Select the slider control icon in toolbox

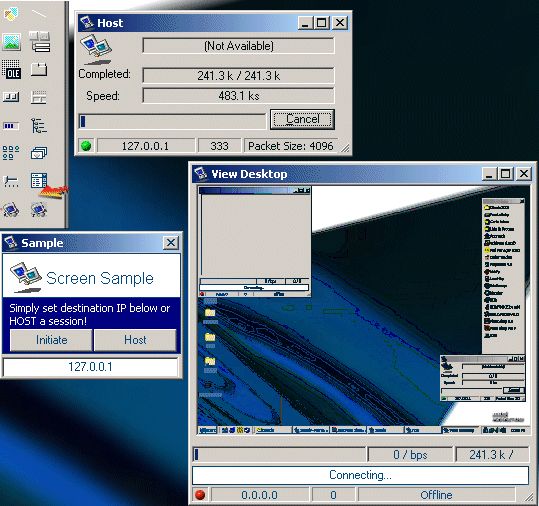pyautogui.click(x=11, y=181)
